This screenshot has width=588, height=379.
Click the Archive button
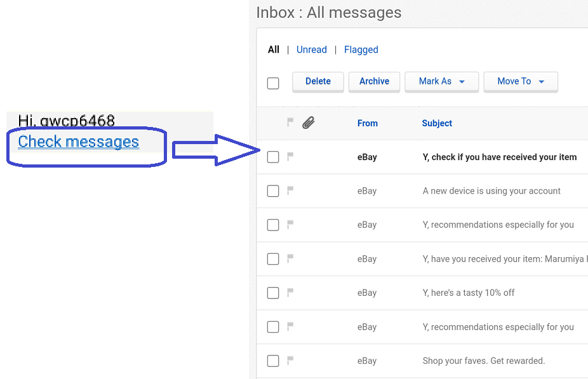pyautogui.click(x=374, y=82)
